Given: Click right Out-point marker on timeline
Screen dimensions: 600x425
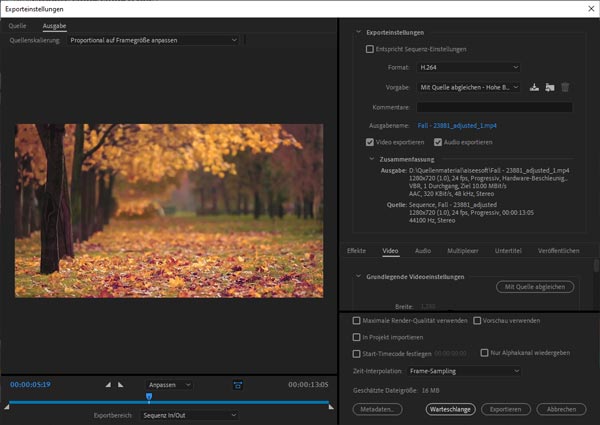Looking at the screenshot, I should (x=331, y=407).
